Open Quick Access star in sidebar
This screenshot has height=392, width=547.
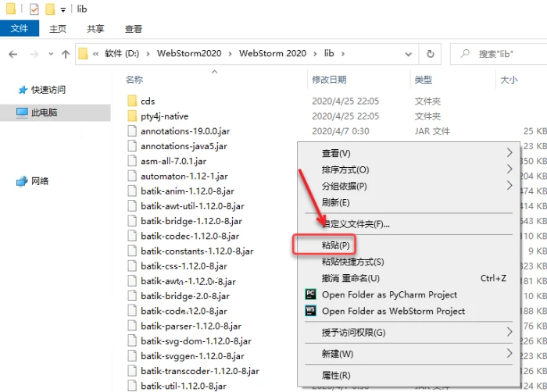coord(23,90)
